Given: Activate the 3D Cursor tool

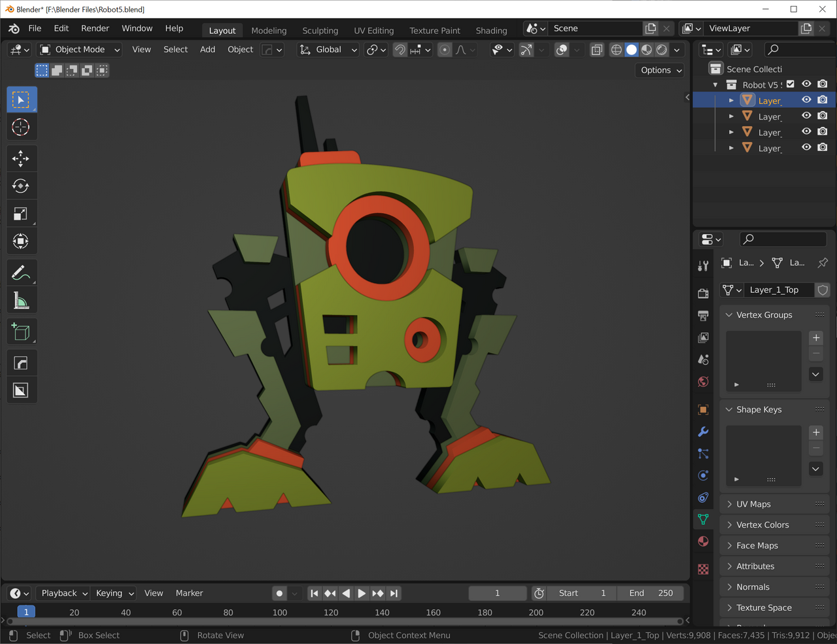Looking at the screenshot, I should 21,127.
